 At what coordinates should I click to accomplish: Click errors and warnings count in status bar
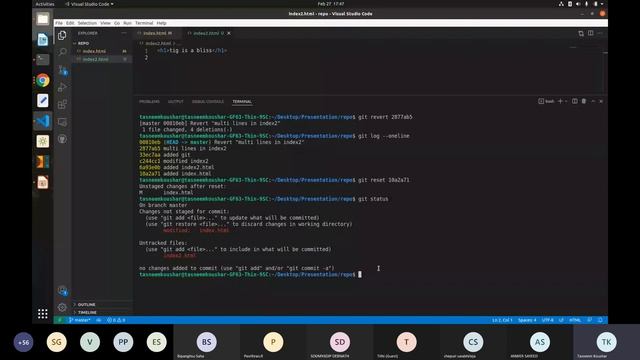pos(116,320)
